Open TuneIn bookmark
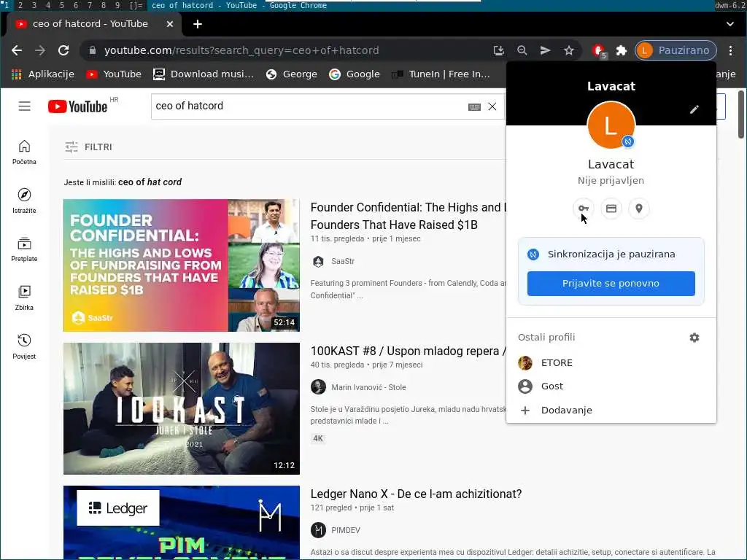Viewport: 747px width, 560px height. tap(441, 74)
